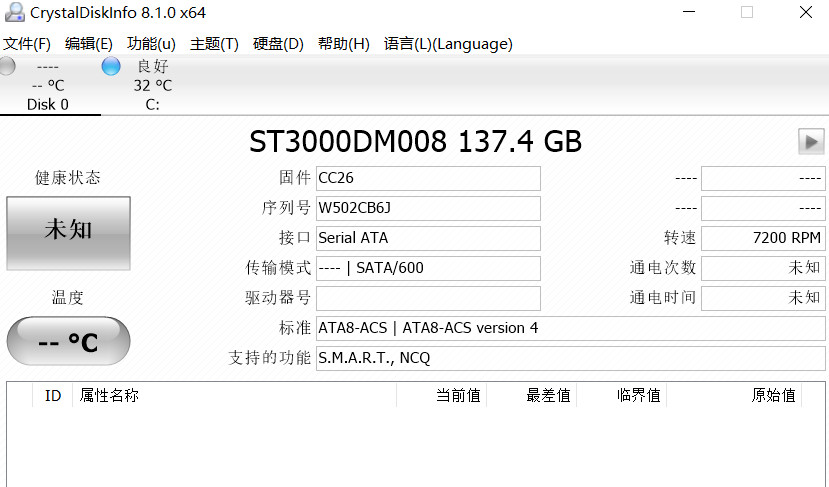Viewport: 829px width, 487px height.
Task: Open the 文件(F) menu
Action: (x=27, y=43)
